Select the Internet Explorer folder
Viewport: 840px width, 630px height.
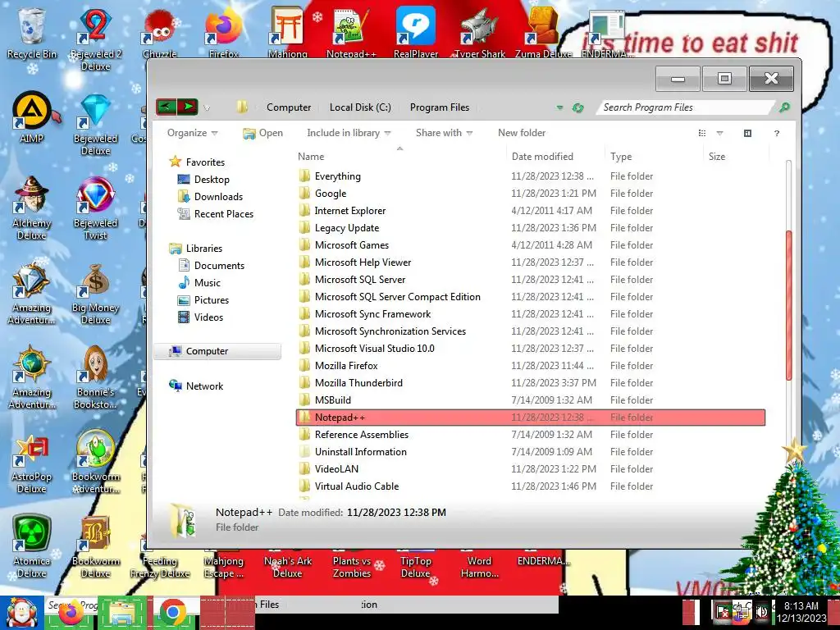(531, 211)
